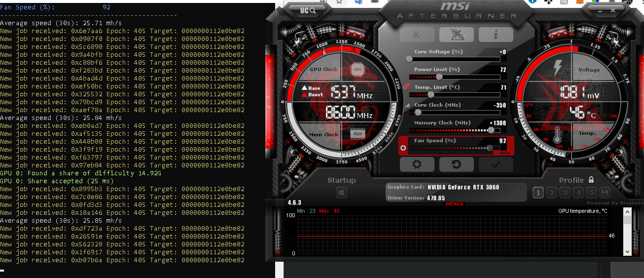
Task: Click 'Average speed (30s): 25.71 mh/s' line
Action: coord(61,23)
